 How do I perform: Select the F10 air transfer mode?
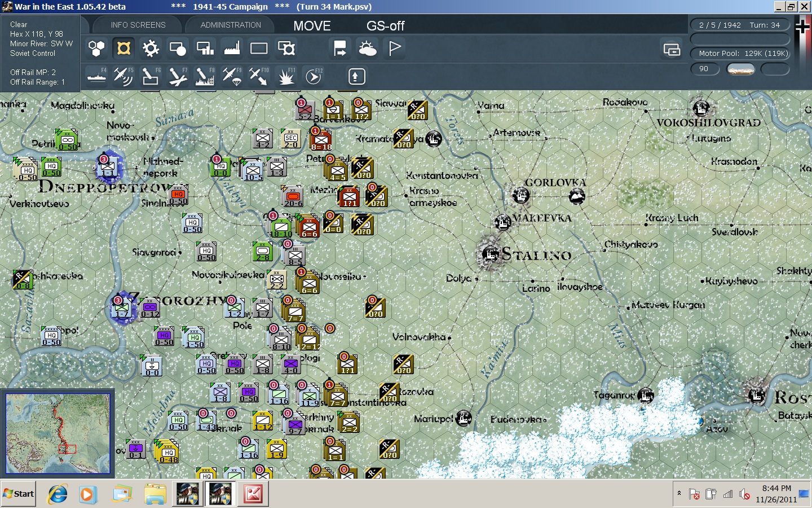[x=259, y=76]
